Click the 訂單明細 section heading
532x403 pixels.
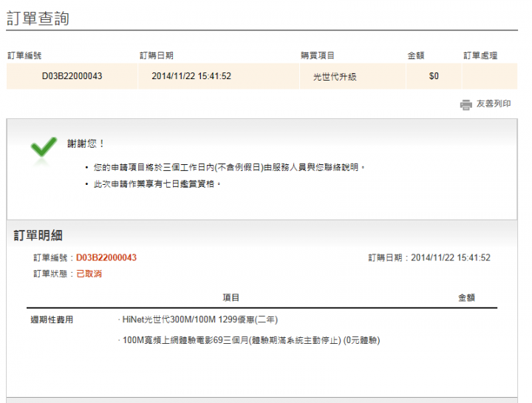click(x=38, y=235)
